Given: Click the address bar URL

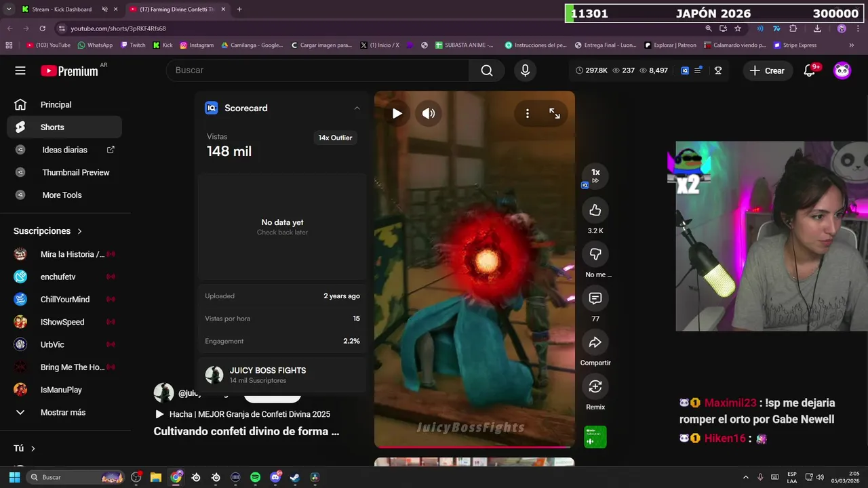Looking at the screenshot, I should coord(118,28).
